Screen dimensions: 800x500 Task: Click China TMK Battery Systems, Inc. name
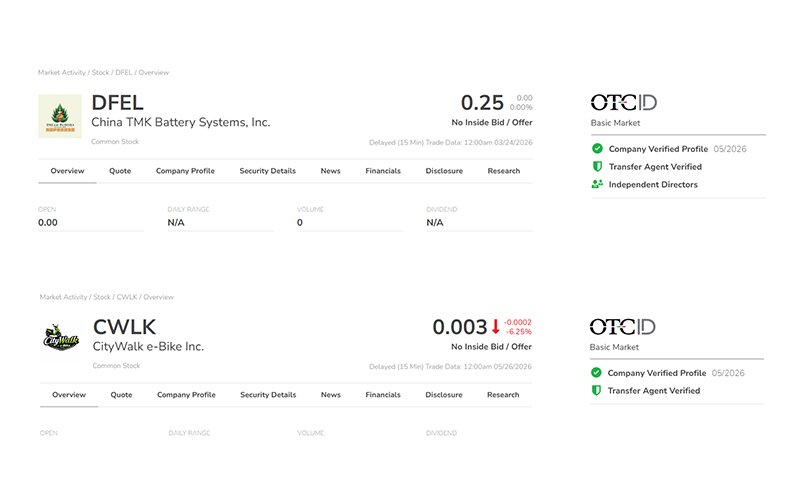[181, 122]
